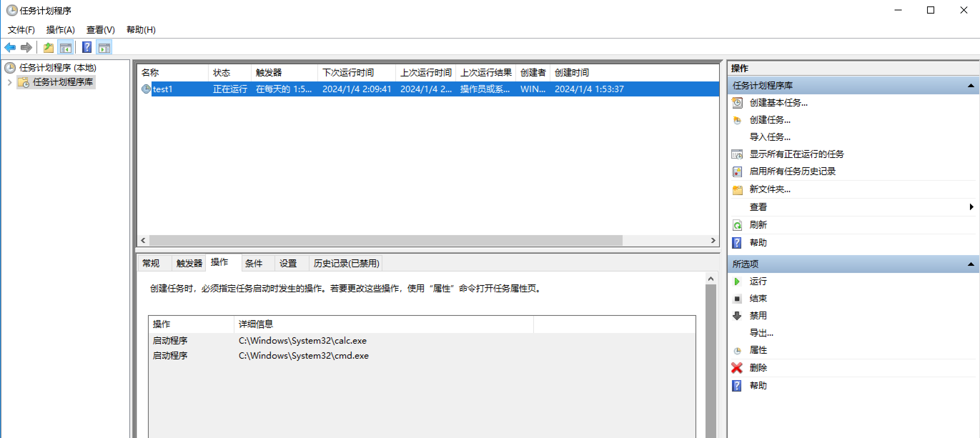980x438 pixels.
Task: Click the green Refresh (刷新) icon
Action: 737,225
